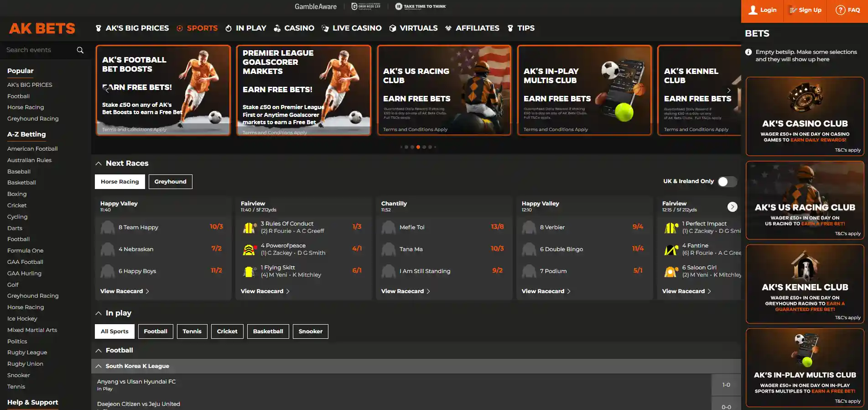This screenshot has width=868, height=410.
Task: Open Fairview 12:15 View Racecard
Action: (686, 291)
